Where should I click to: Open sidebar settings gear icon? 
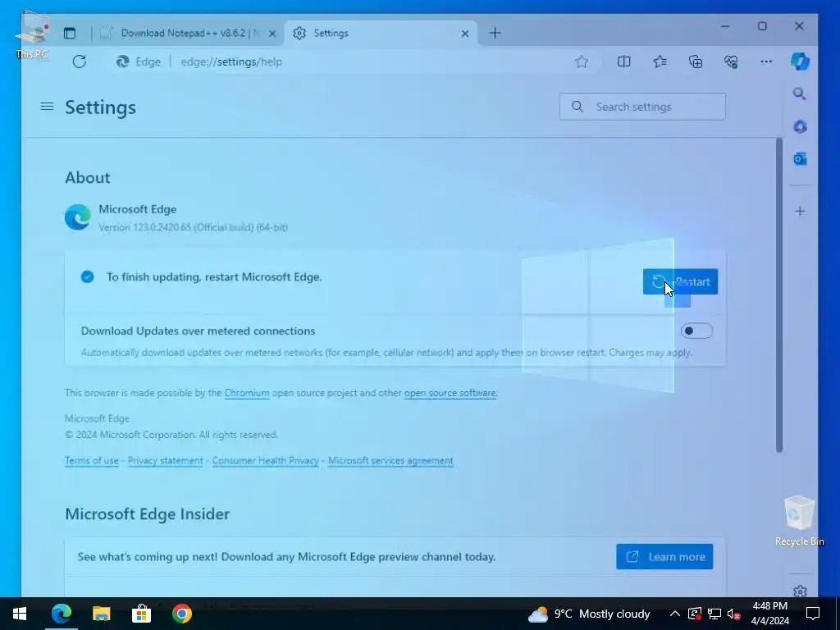coord(800,591)
